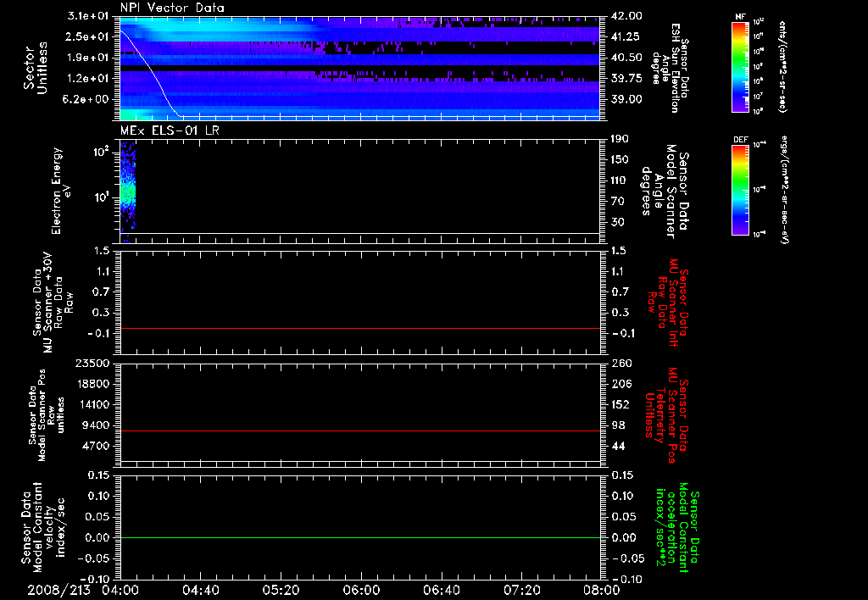
Task: Click the '42.00' elevation tick value
Action: (626, 16)
